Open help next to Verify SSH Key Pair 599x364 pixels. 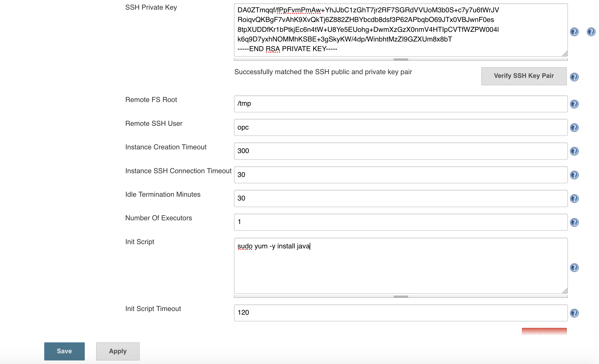click(574, 77)
